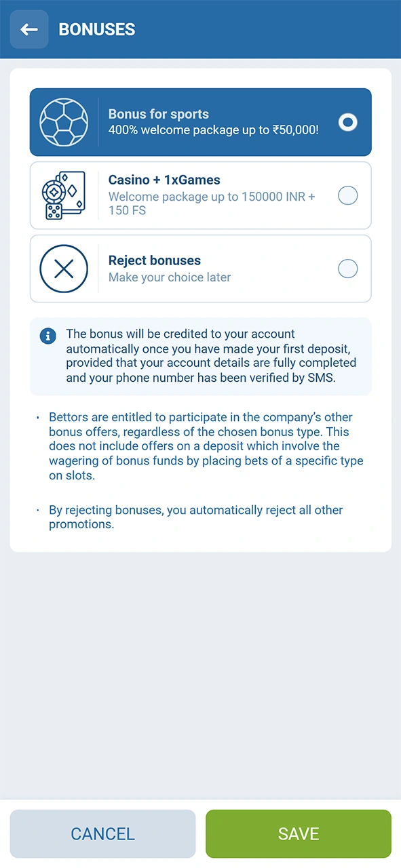
Task: Go back using the arrow icon
Action: (x=29, y=29)
